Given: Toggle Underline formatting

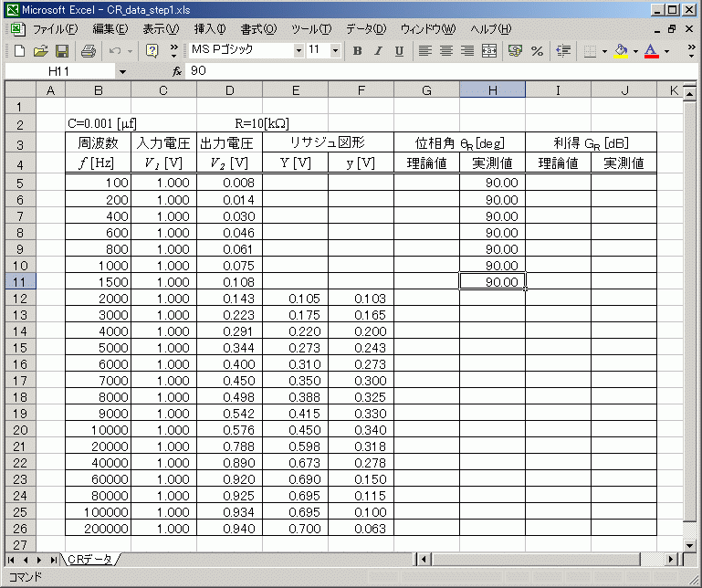Looking at the screenshot, I should click(x=399, y=51).
